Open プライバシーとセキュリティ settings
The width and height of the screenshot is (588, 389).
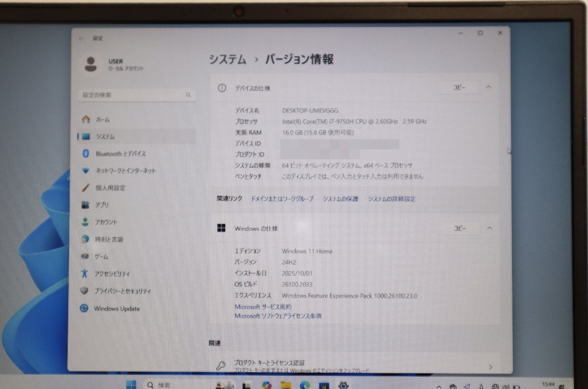[x=120, y=291]
